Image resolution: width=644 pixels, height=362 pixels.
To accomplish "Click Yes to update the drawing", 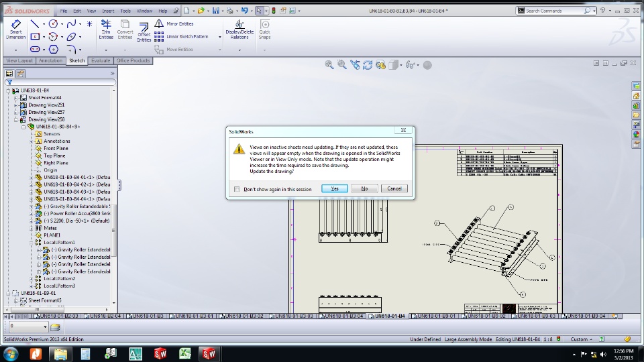I will (335, 188).
